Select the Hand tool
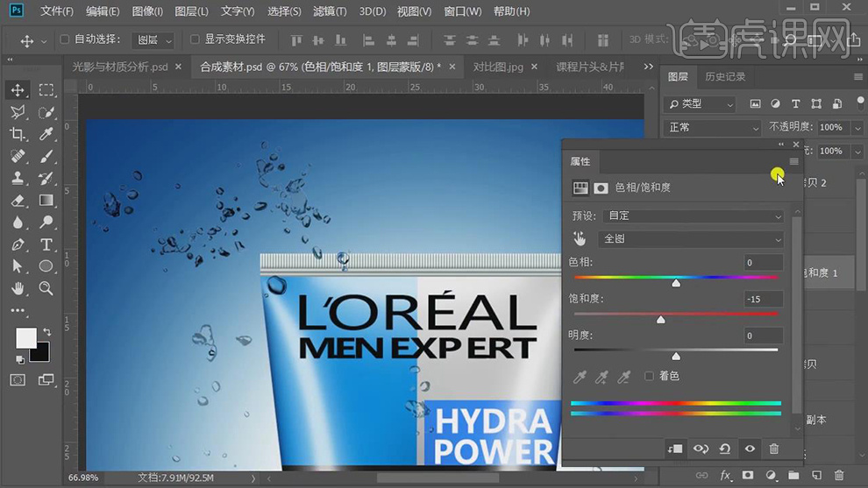Screen dimensions: 868x488 18,288
